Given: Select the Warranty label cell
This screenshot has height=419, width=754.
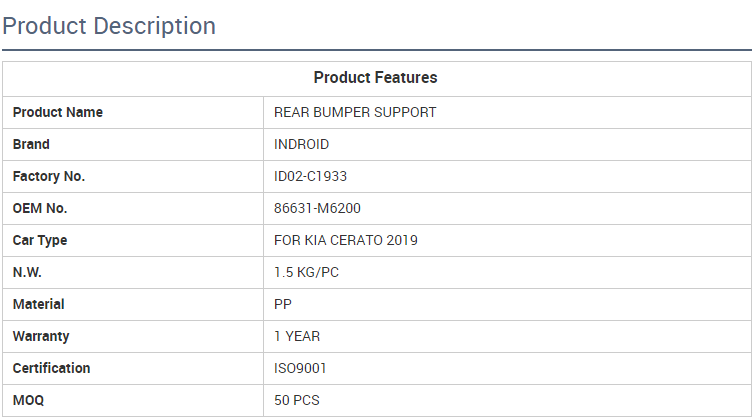Looking at the screenshot, I should point(41,336).
